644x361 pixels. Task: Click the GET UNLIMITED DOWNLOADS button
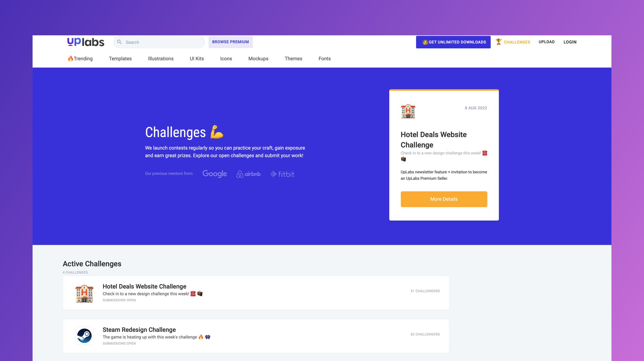pos(453,42)
